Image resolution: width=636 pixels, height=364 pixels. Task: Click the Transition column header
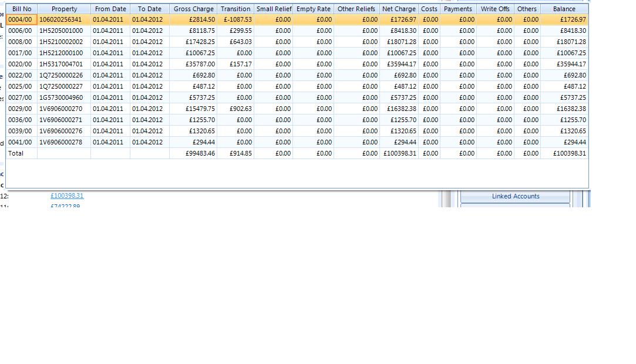235,9
